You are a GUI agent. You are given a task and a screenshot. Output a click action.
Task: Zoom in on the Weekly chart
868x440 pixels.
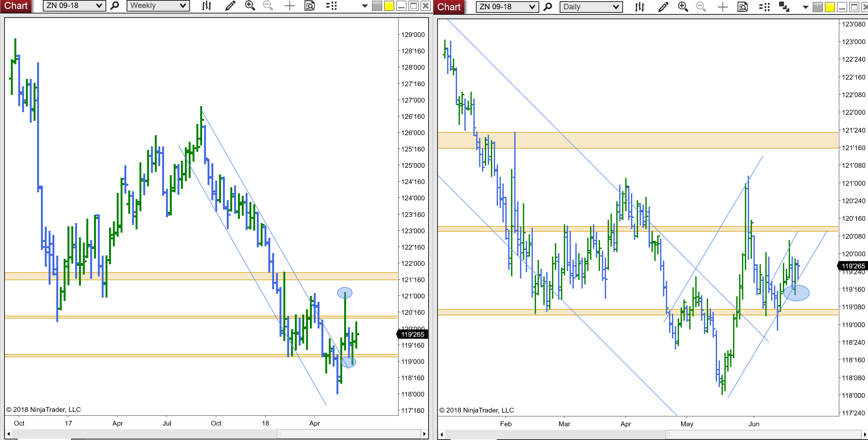[x=250, y=6]
